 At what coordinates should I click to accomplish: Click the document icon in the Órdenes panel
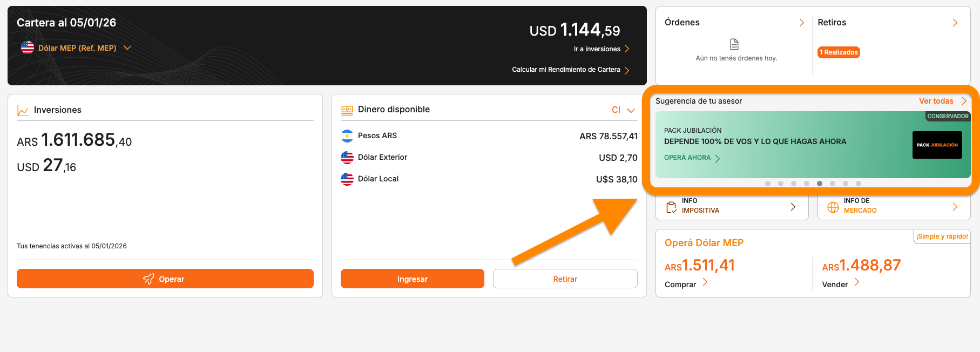734,45
